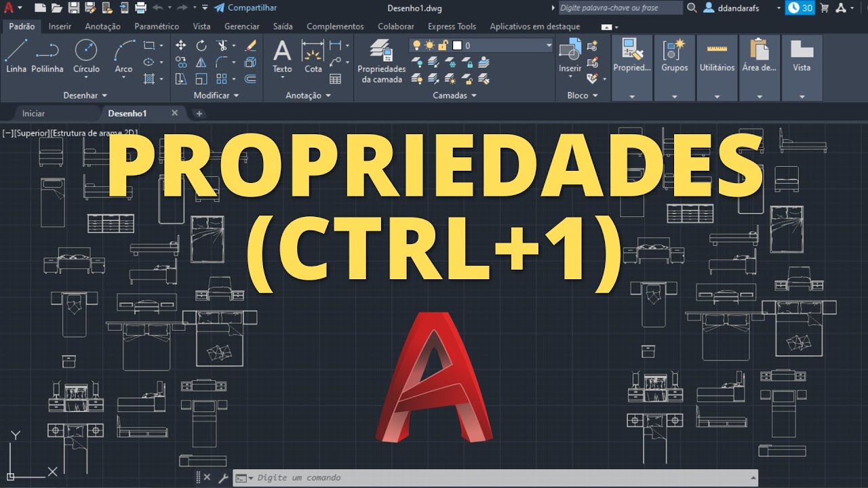Click the Erase tool icon
The height and width of the screenshot is (488, 868).
click(250, 45)
